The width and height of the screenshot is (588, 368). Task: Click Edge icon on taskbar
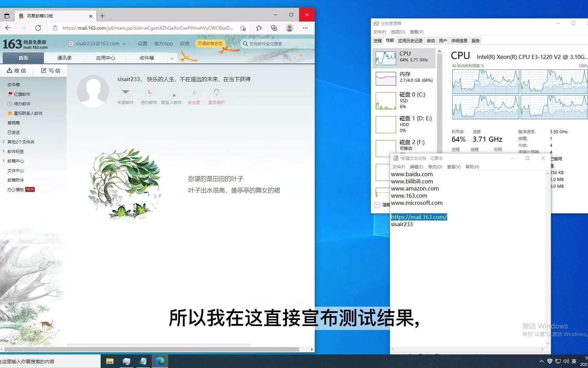click(x=160, y=361)
